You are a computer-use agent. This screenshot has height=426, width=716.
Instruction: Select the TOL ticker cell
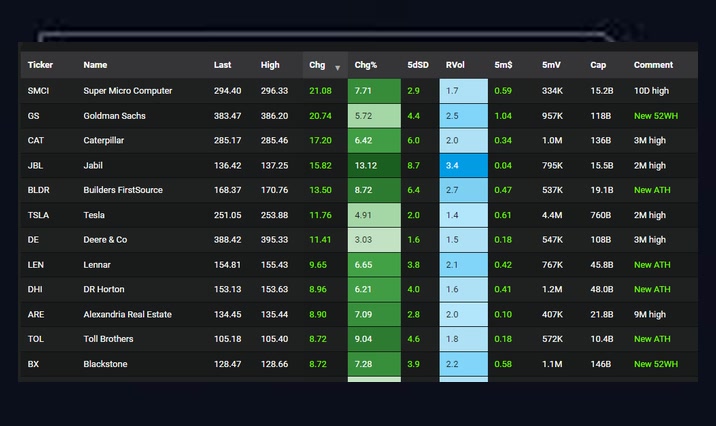pos(36,339)
